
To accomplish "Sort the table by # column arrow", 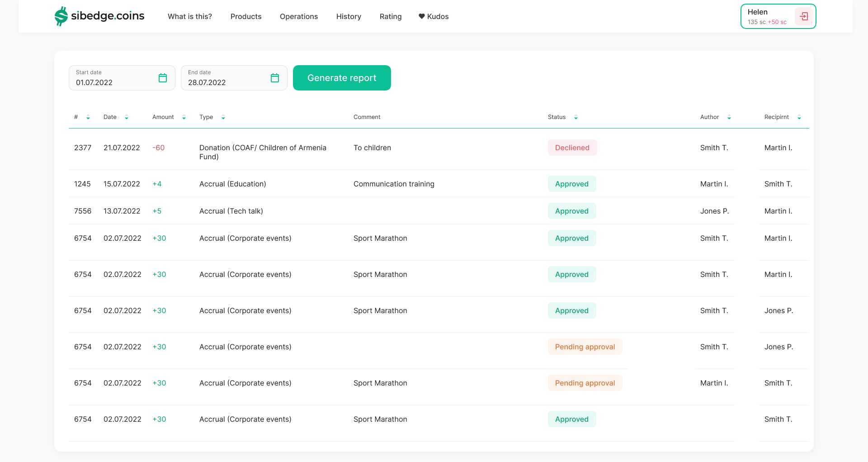I will click(x=88, y=117).
